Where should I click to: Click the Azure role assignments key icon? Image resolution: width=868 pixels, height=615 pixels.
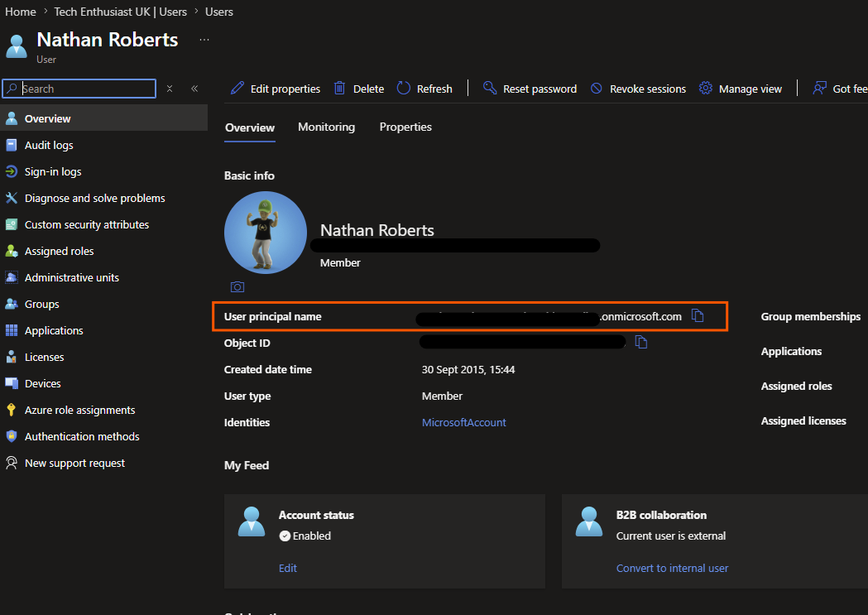pyautogui.click(x=11, y=411)
